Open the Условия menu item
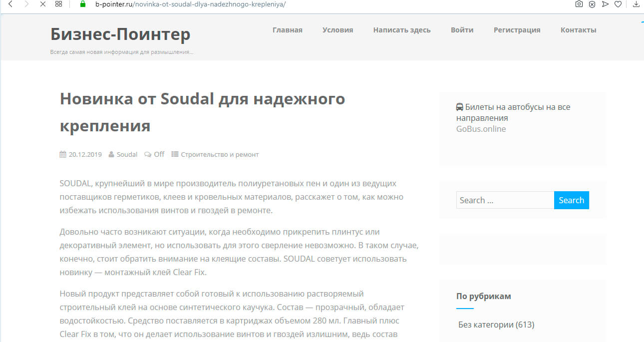The image size is (644, 342). (x=338, y=30)
